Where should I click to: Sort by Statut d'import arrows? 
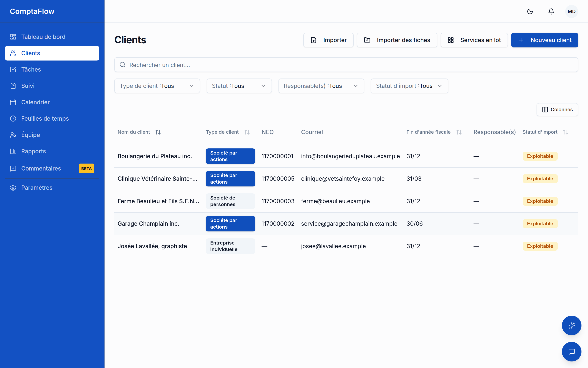[566, 132]
